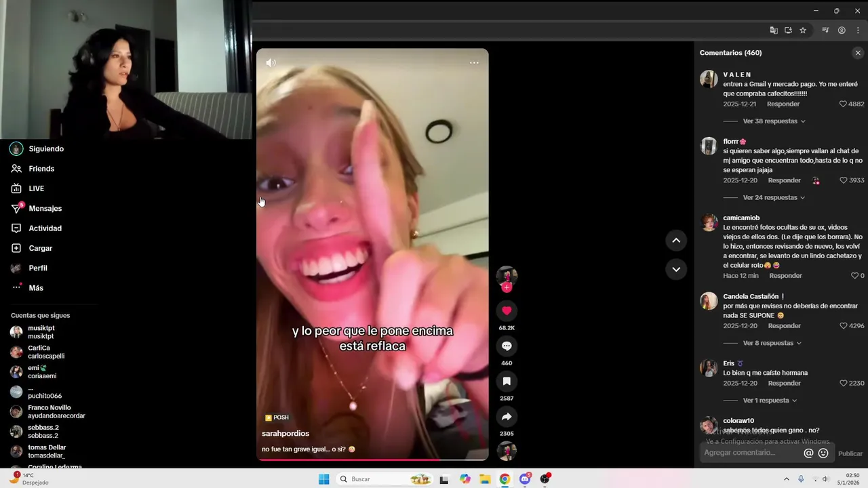Open the comments bubble icon showing 460

pos(507,346)
